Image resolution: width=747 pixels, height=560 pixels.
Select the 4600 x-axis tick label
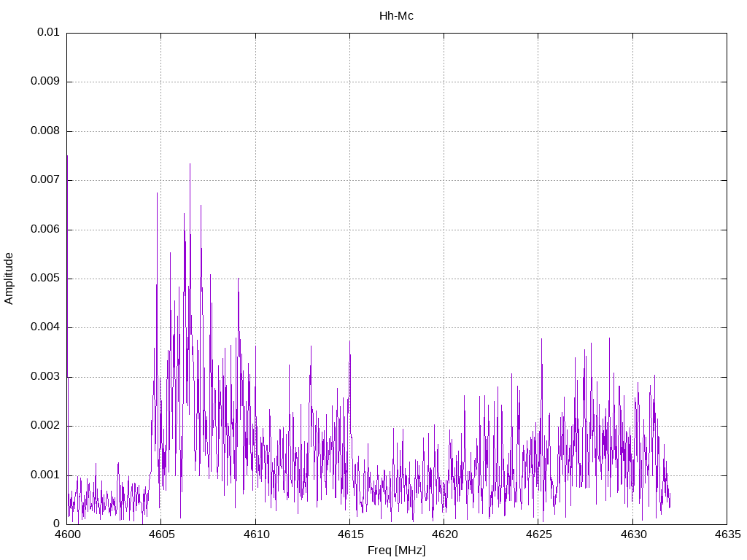click(67, 534)
